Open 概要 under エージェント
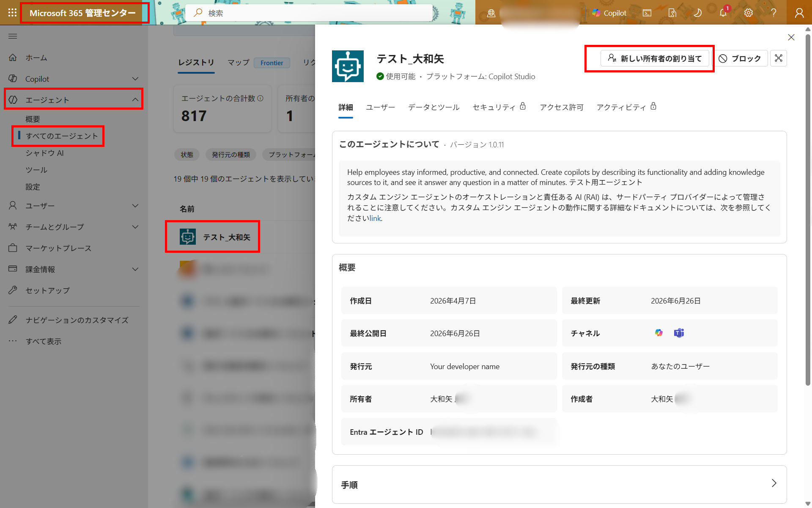Screen dimensions: 812x508 tap(33, 119)
